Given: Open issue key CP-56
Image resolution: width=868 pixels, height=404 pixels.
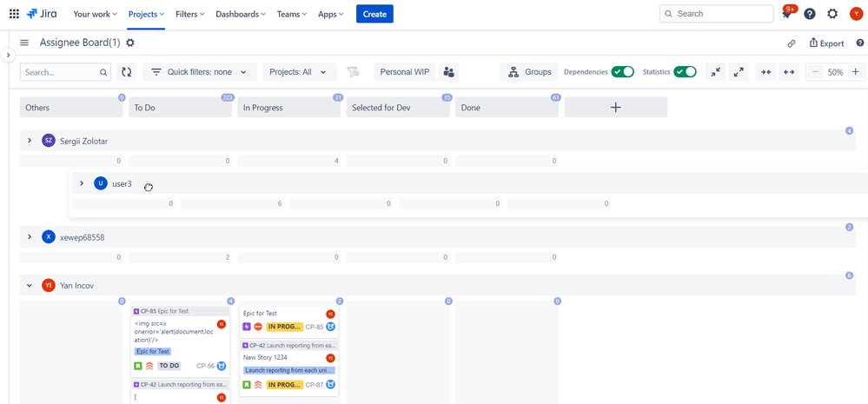Looking at the screenshot, I should (205, 366).
